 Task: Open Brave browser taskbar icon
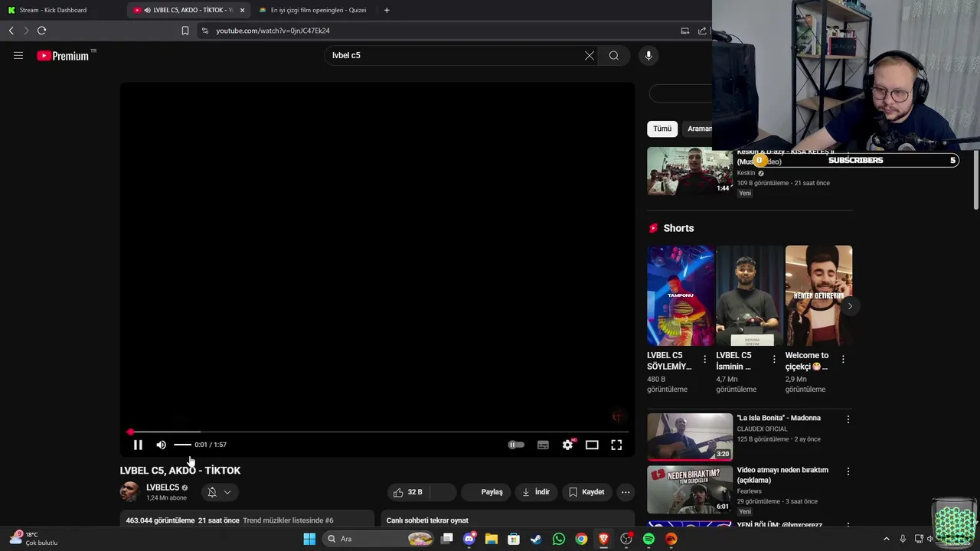coord(604,539)
